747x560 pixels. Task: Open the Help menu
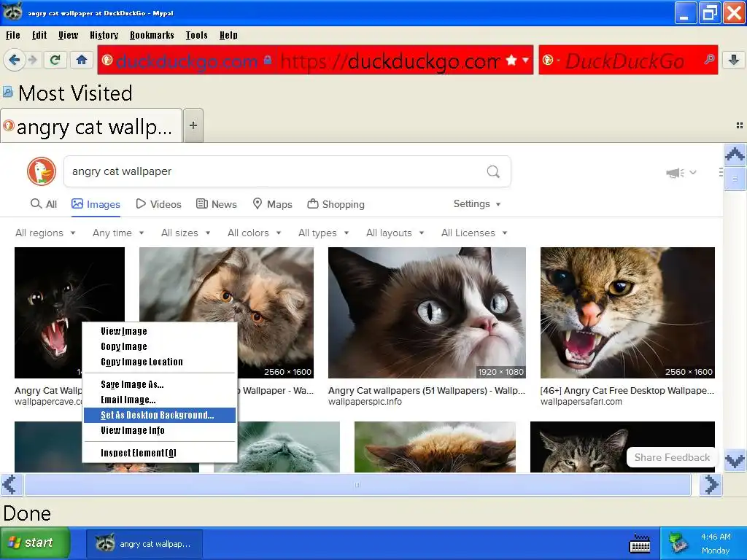228,35
